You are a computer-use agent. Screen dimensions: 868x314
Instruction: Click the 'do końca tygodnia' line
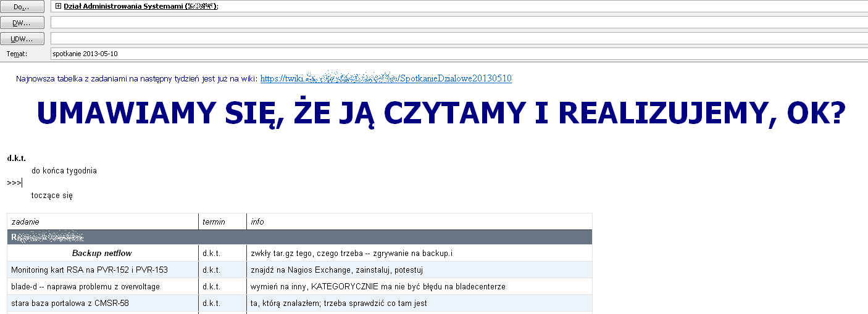(64, 171)
